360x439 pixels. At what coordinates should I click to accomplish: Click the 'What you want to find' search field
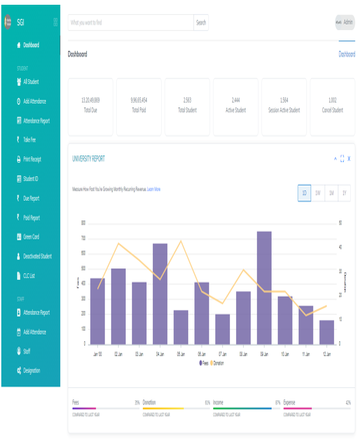click(131, 22)
